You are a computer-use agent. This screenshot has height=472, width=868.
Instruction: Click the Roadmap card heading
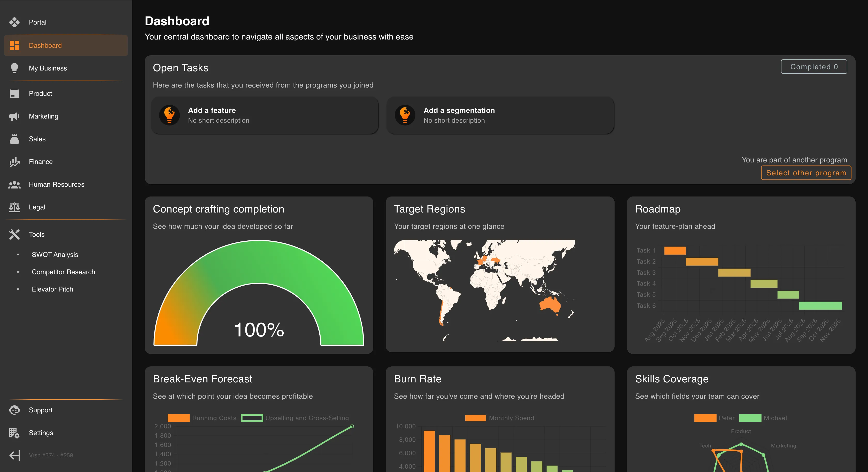coord(658,209)
